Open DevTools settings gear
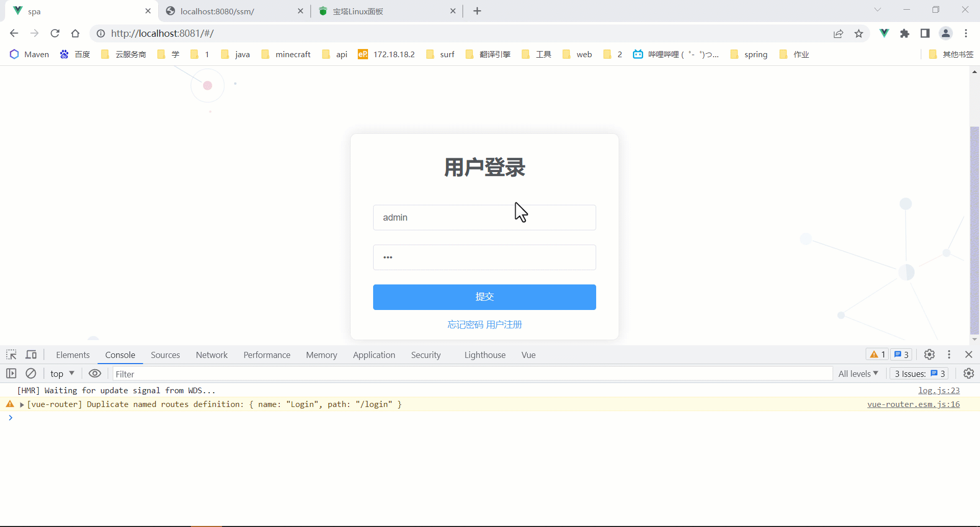Image resolution: width=980 pixels, height=527 pixels. pyautogui.click(x=929, y=354)
